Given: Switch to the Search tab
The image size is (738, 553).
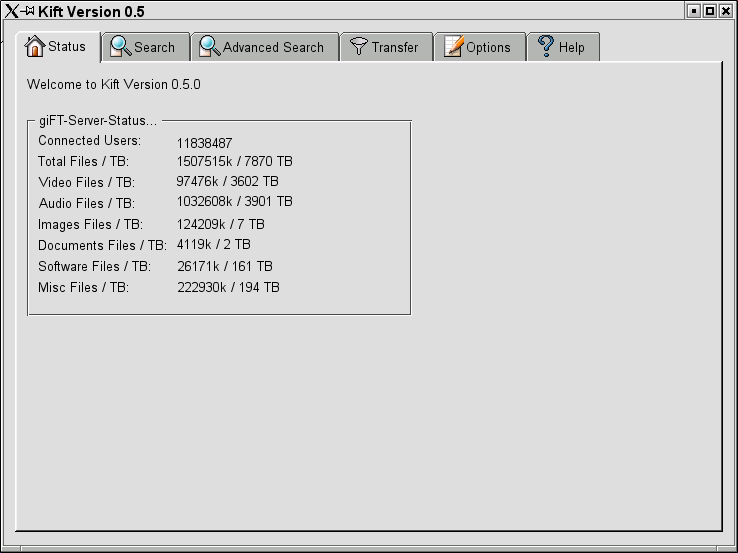Looking at the screenshot, I should coord(154,47).
